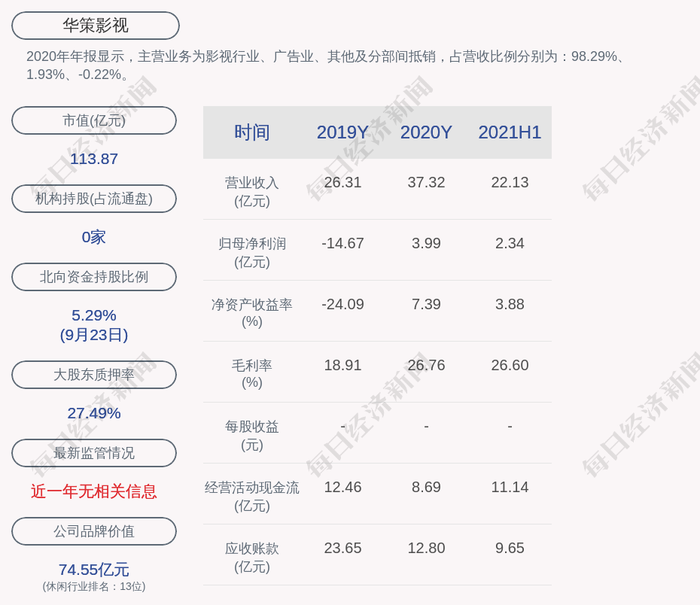The width and height of the screenshot is (700, 605).
Task: Select the brand value 74.55亿元
Action: click(x=94, y=570)
